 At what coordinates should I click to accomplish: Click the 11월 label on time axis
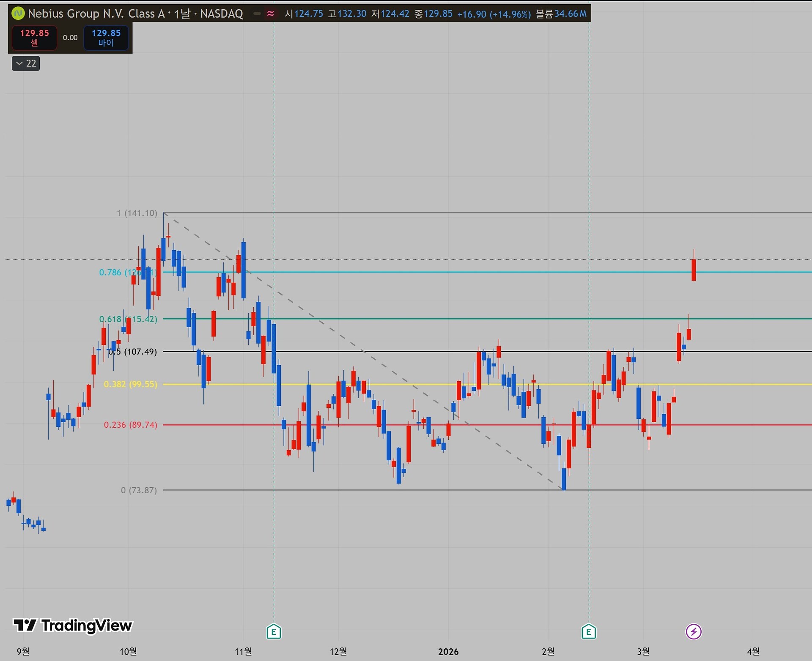tap(243, 651)
